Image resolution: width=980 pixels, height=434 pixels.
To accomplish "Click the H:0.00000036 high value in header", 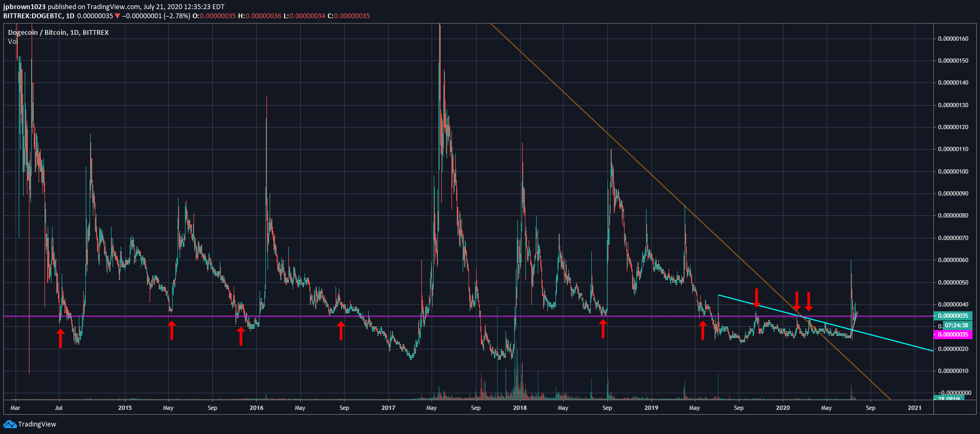I will point(260,16).
